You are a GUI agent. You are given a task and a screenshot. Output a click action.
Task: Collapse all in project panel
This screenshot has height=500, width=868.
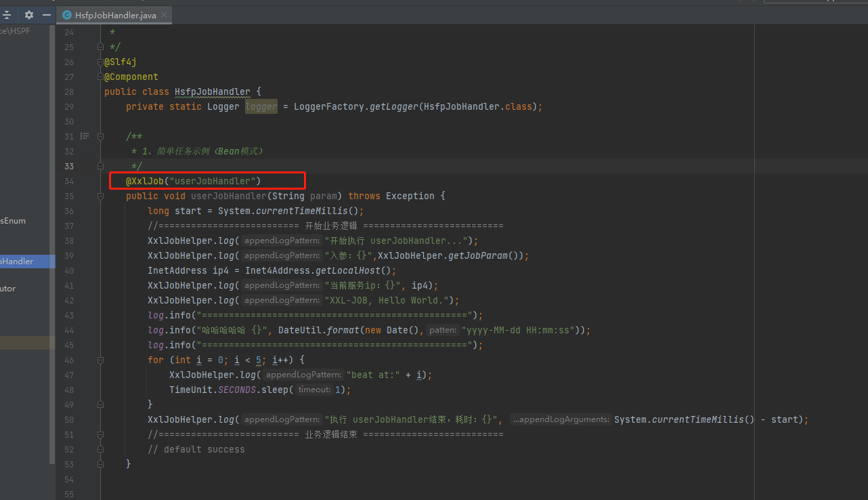7,15
